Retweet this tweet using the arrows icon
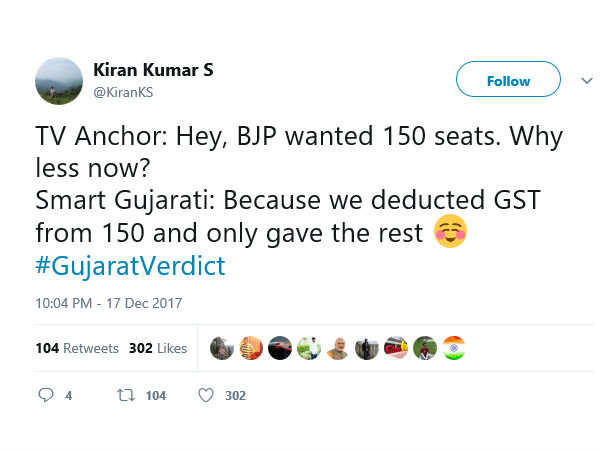Viewport: 600px width, 450px height. pos(126,395)
